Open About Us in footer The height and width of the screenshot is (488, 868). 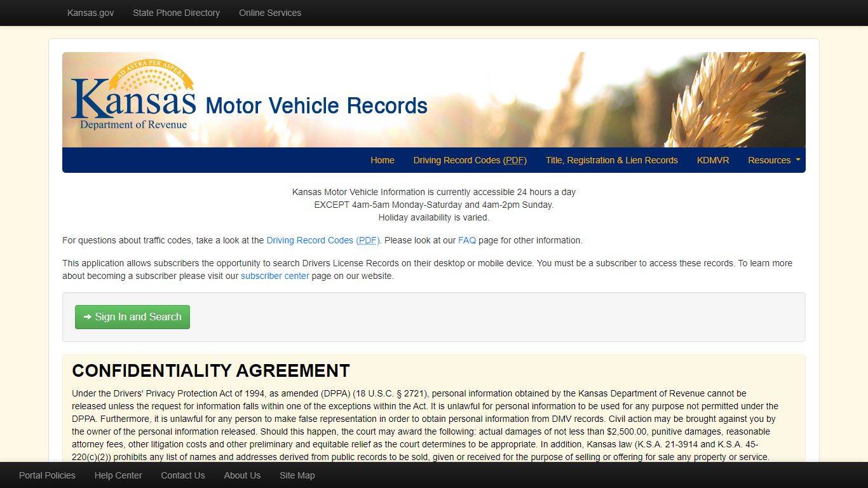(x=242, y=475)
